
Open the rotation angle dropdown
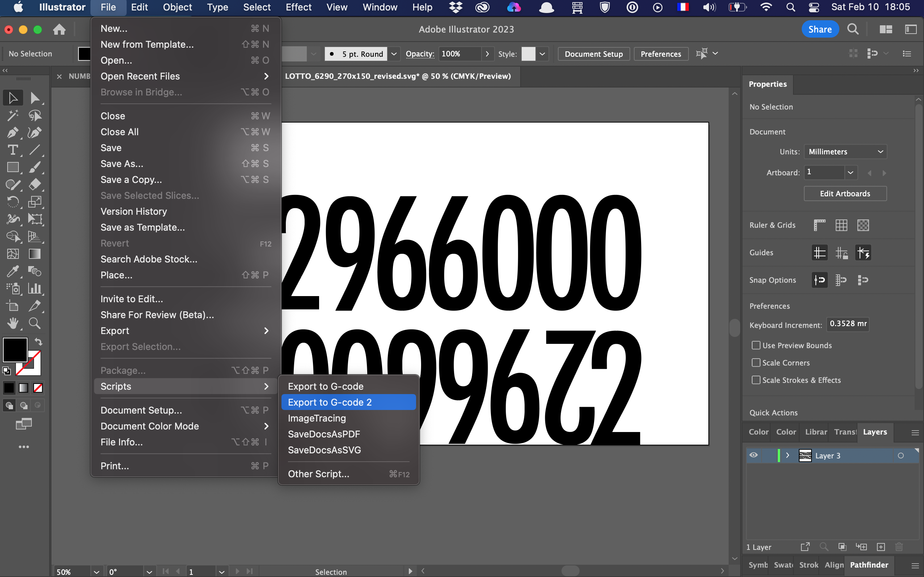[x=149, y=572]
